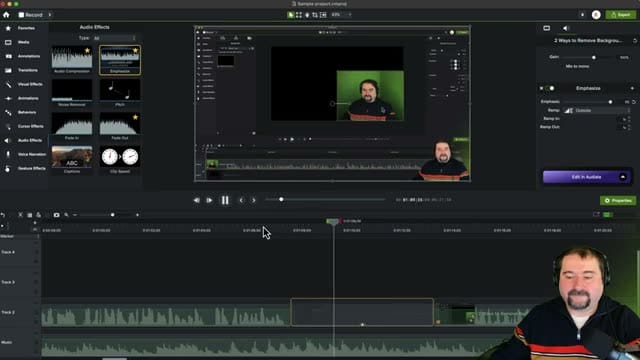The height and width of the screenshot is (360, 640).
Task: Click the playback scrubber bar
Action: [325, 200]
